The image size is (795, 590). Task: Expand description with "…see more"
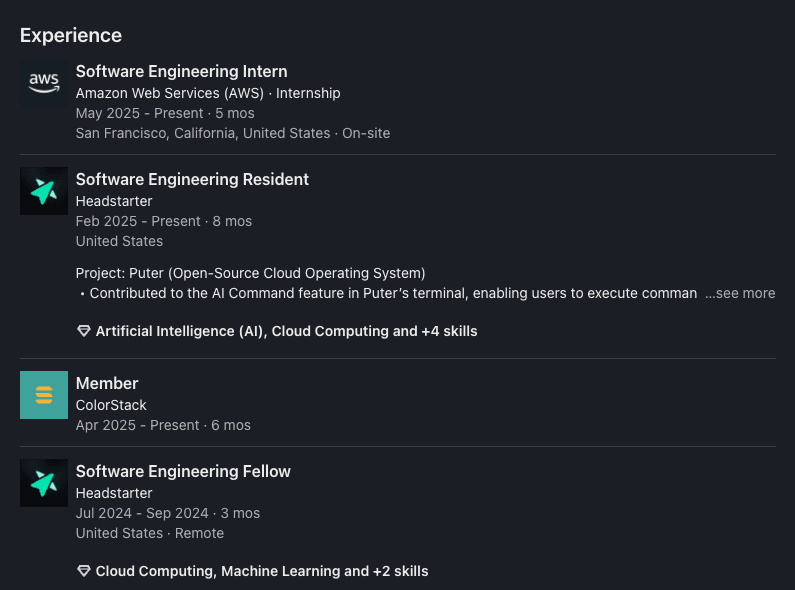[740, 294]
